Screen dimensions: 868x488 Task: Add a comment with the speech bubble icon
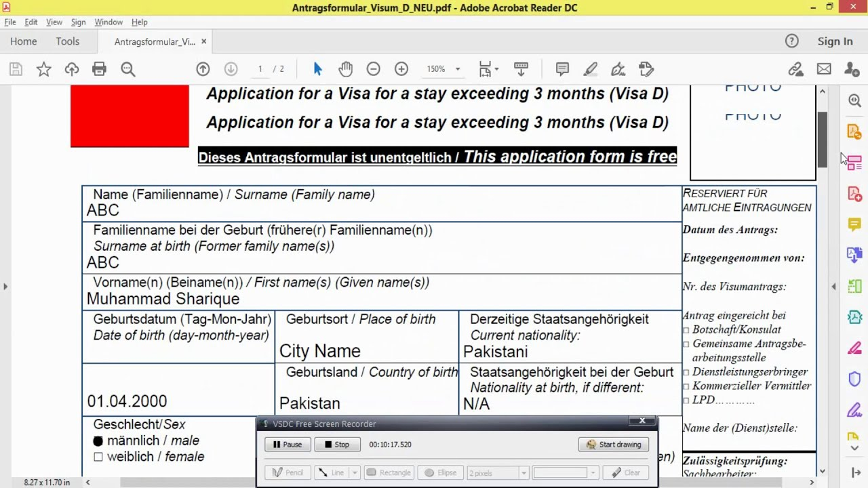(562, 69)
